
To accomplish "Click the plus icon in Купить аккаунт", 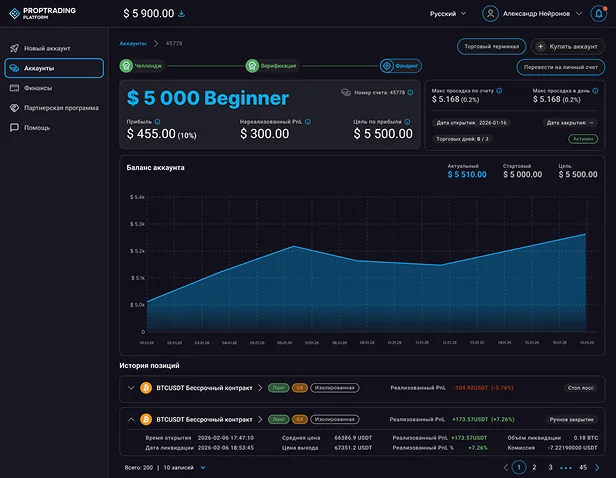I will [x=541, y=46].
